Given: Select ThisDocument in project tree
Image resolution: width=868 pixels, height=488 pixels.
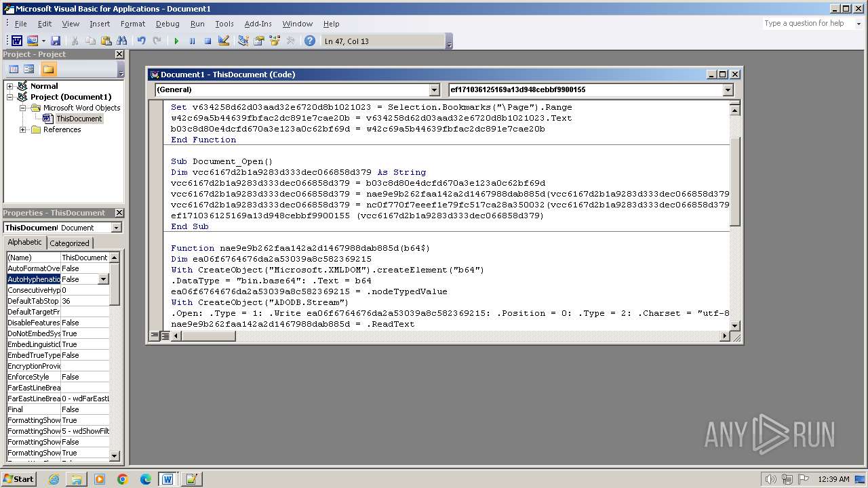Looking at the screenshot, I should pos(79,119).
